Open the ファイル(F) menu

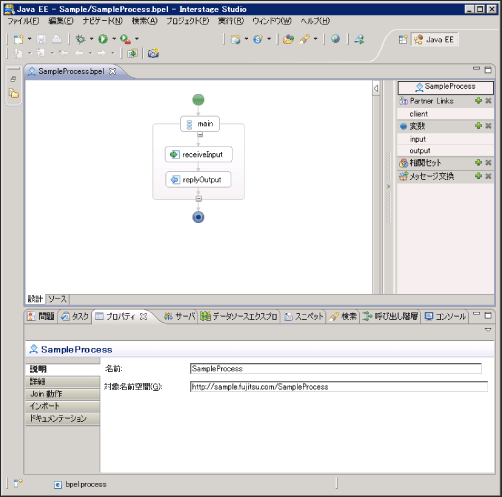(23, 21)
